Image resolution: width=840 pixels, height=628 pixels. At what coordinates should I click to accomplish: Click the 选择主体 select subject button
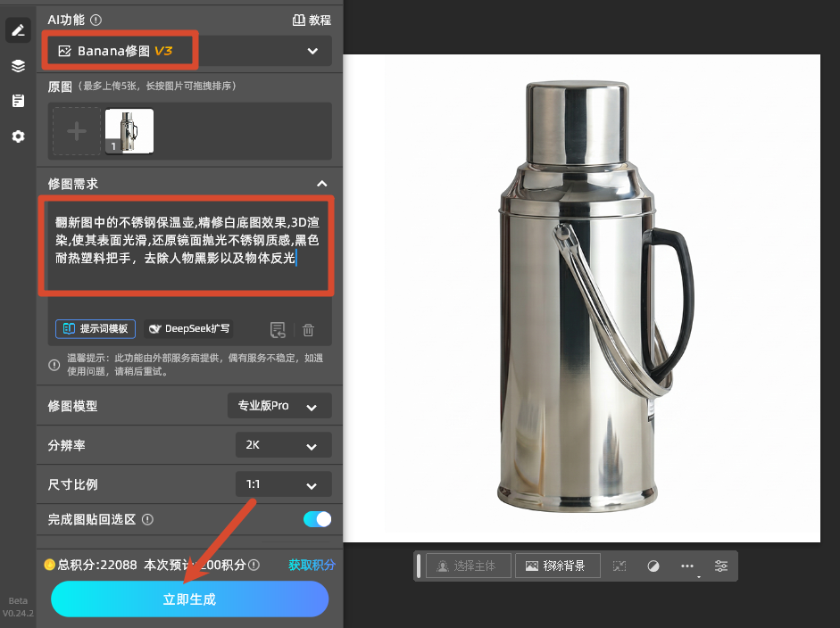[469, 566]
